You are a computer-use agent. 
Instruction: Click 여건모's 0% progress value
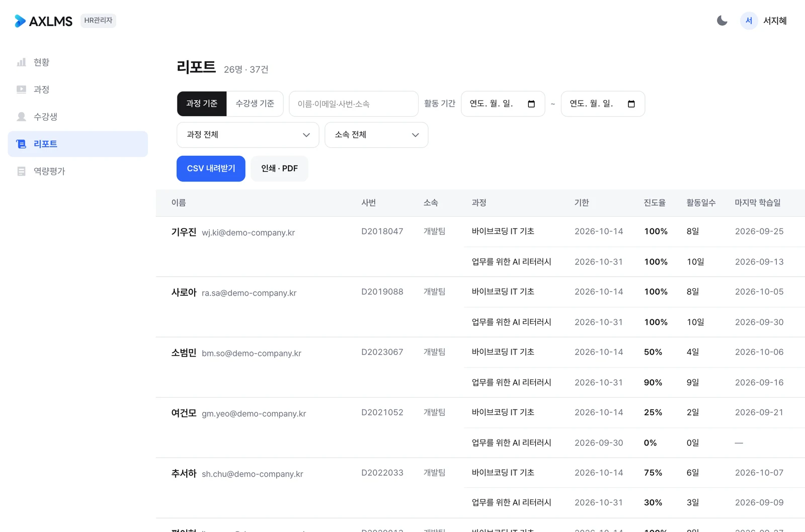pos(651,443)
